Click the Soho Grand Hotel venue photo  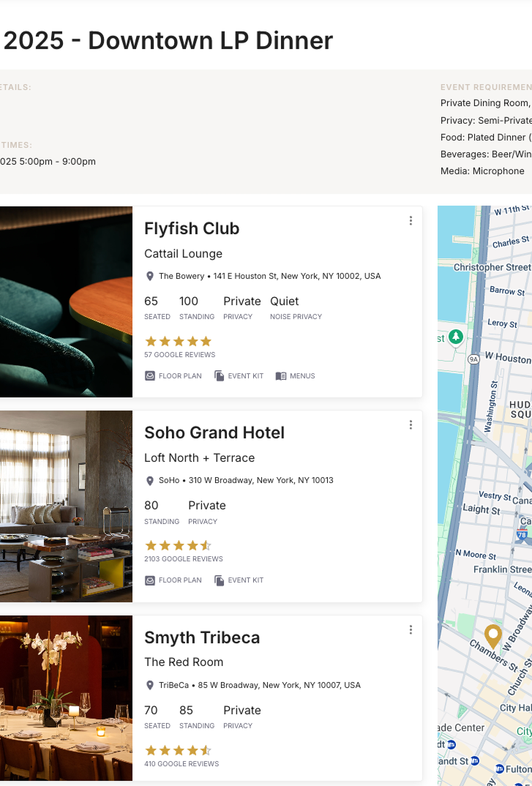(66, 506)
